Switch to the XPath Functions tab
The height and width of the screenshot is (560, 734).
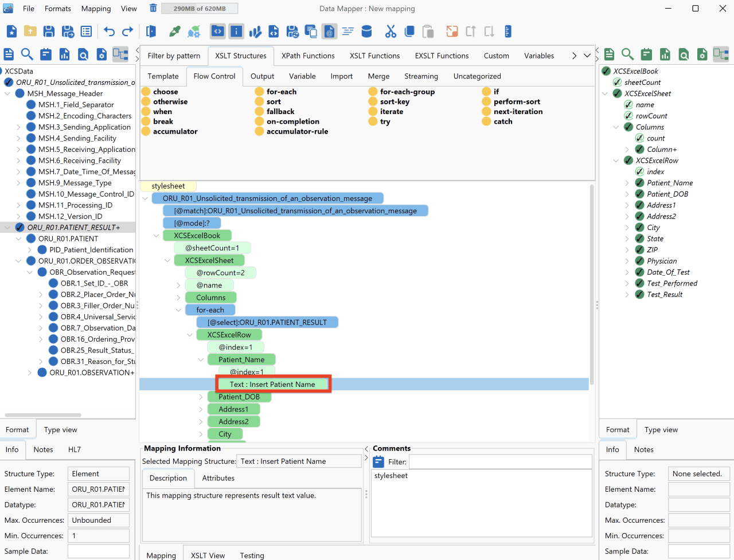308,56
